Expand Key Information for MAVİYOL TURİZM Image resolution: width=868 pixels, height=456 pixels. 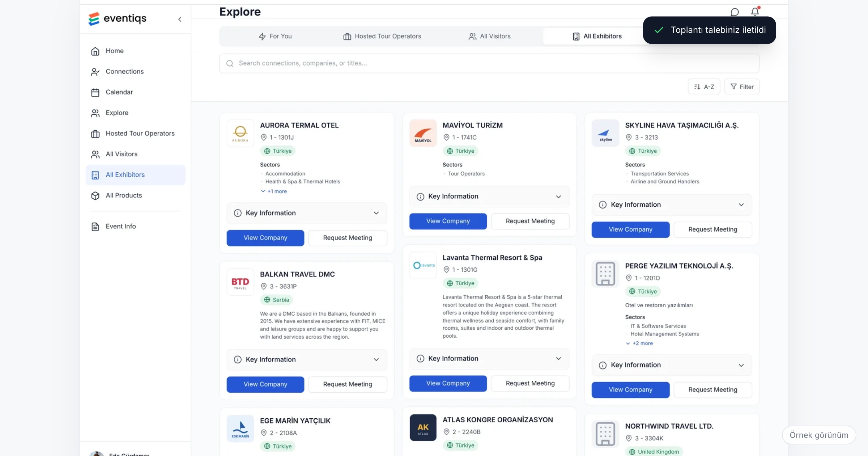(x=489, y=197)
